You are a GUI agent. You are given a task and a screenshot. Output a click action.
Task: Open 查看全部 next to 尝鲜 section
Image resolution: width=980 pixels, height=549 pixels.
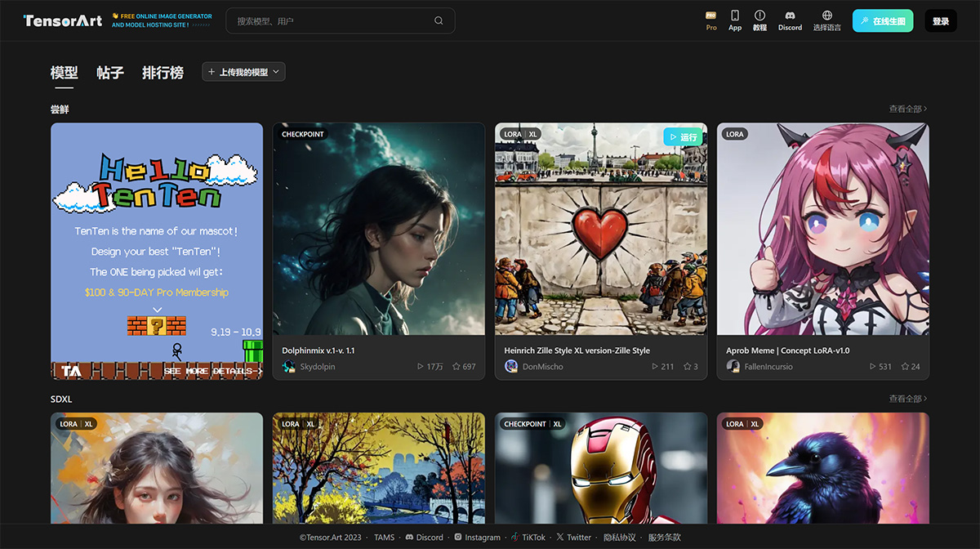(x=910, y=108)
